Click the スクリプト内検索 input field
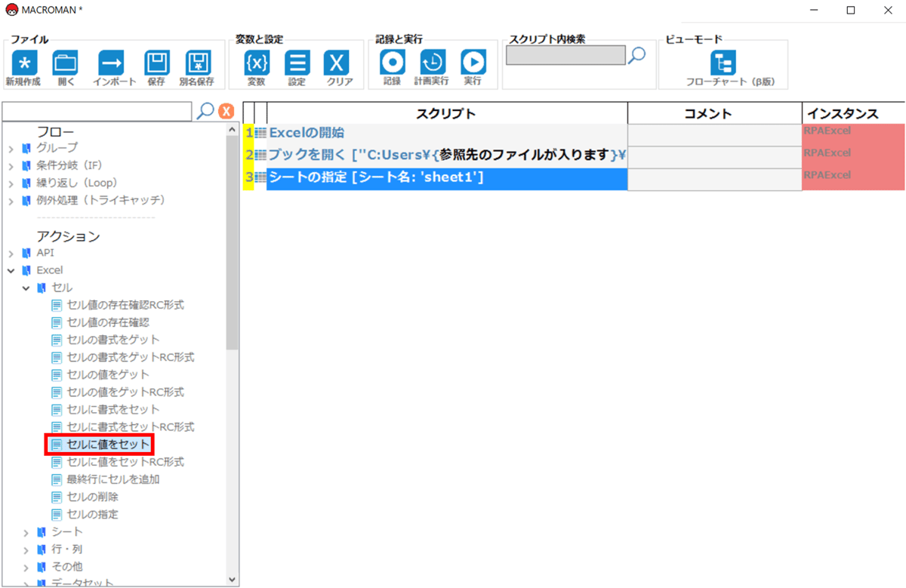906x588 pixels. pyautogui.click(x=565, y=55)
